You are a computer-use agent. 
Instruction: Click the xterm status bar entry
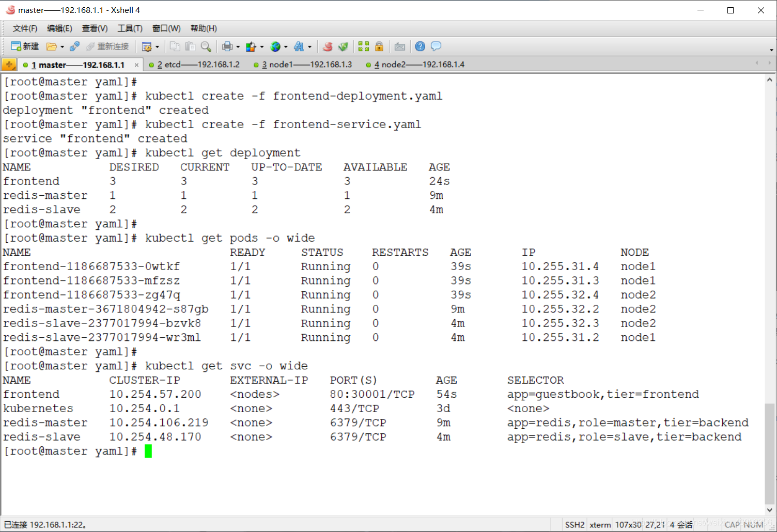[x=600, y=525]
